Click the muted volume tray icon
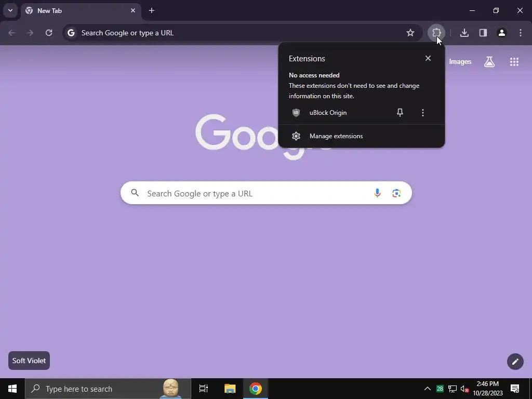Image resolution: width=532 pixels, height=399 pixels. tap(465, 389)
